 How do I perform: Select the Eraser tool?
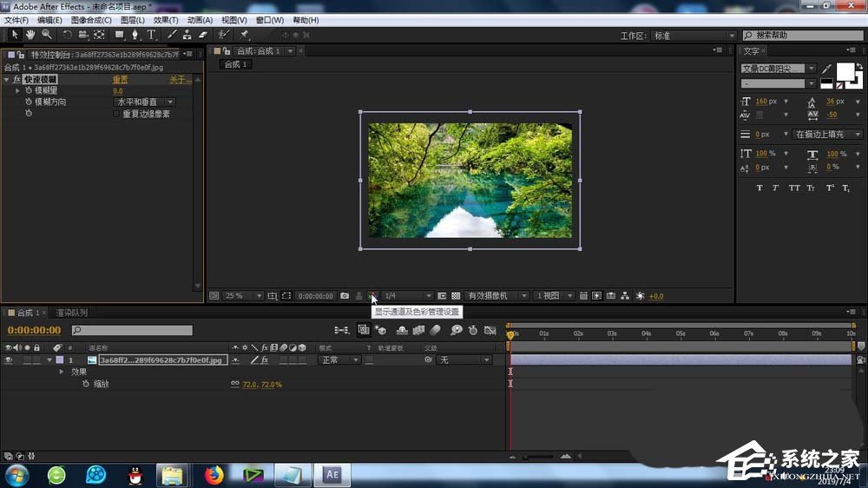tap(203, 35)
